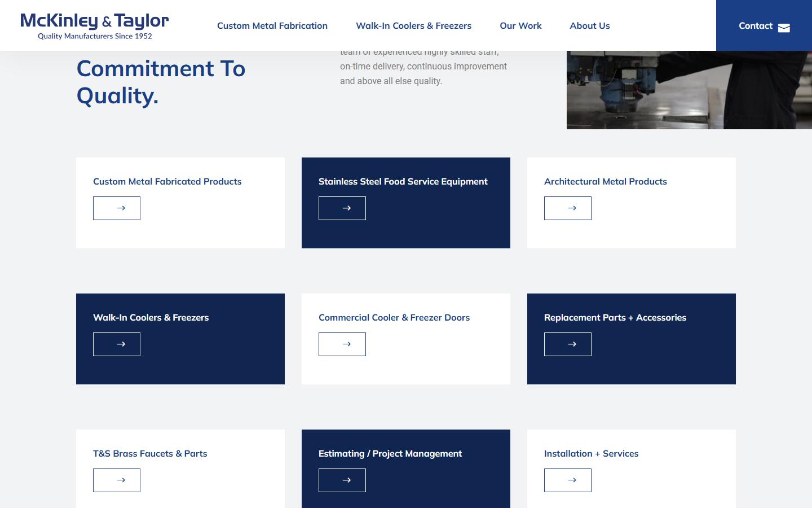Open Walk-In Coolers & Freezers nav item
The width and height of the screenshot is (812, 508).
[413, 25]
